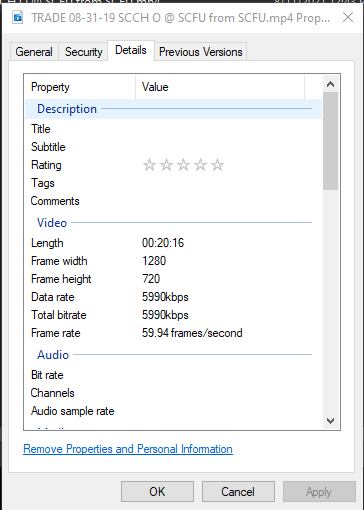The image size is (364, 510).
Task: Select the Total bitrate label
Action: [x=59, y=315]
